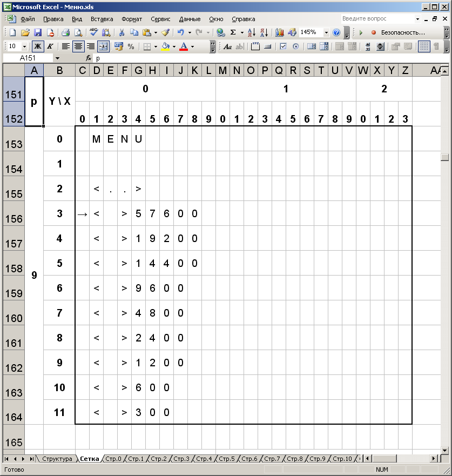Apply the Percent style
Screen dimensions: 452x476
(x=131, y=46)
